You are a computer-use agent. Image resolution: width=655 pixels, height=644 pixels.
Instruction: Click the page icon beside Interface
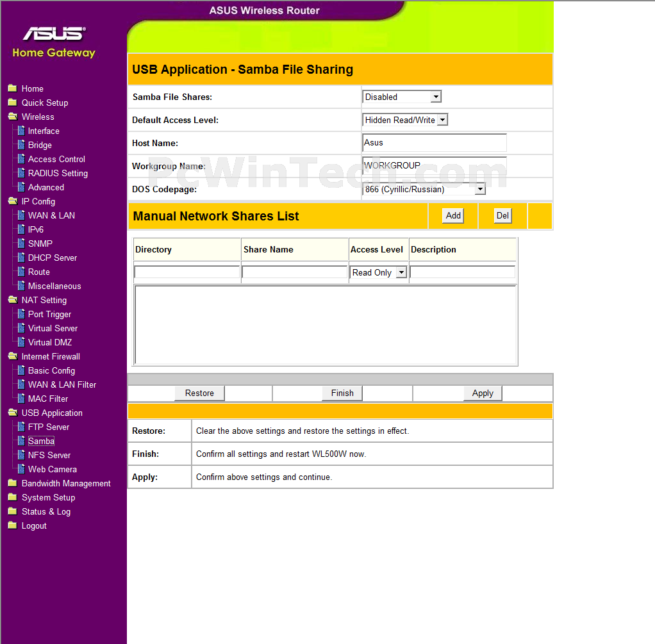point(21,131)
